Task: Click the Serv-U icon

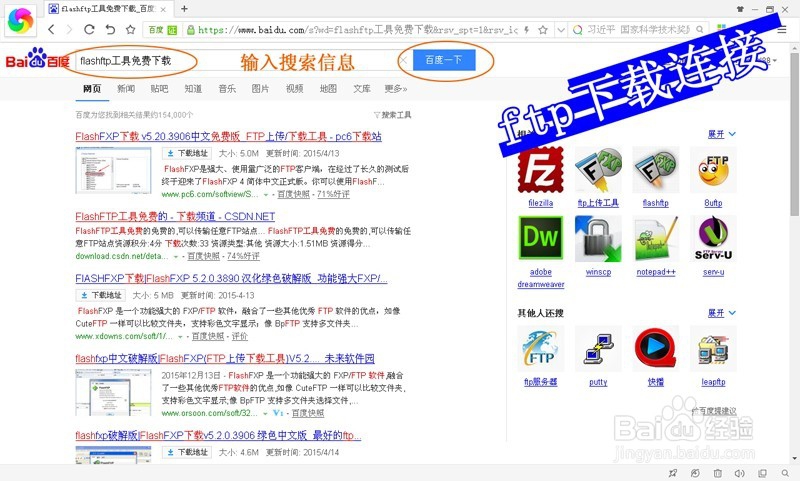Action: tap(713, 238)
